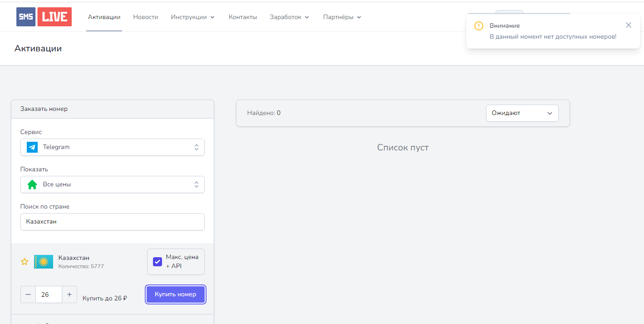Click the minus to decrease the price 26

[28, 294]
